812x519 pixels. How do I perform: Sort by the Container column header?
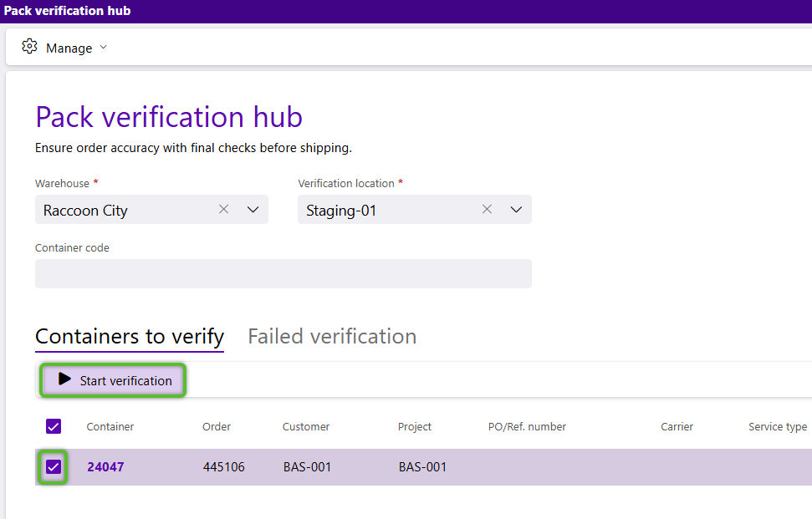pos(110,426)
